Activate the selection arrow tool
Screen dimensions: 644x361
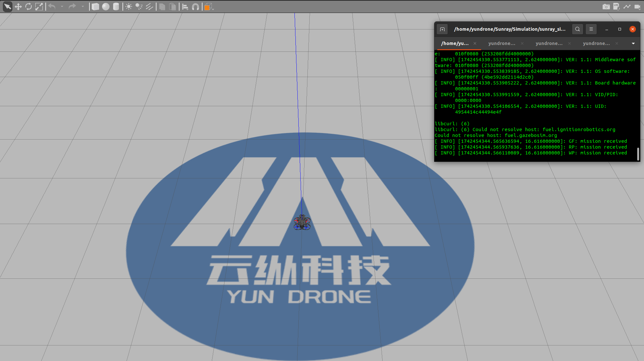(x=7, y=6)
